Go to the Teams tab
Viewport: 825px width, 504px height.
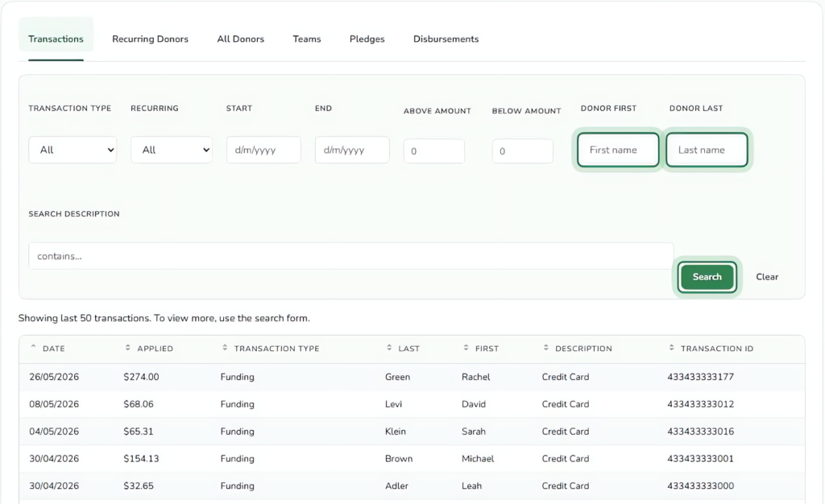pos(307,39)
